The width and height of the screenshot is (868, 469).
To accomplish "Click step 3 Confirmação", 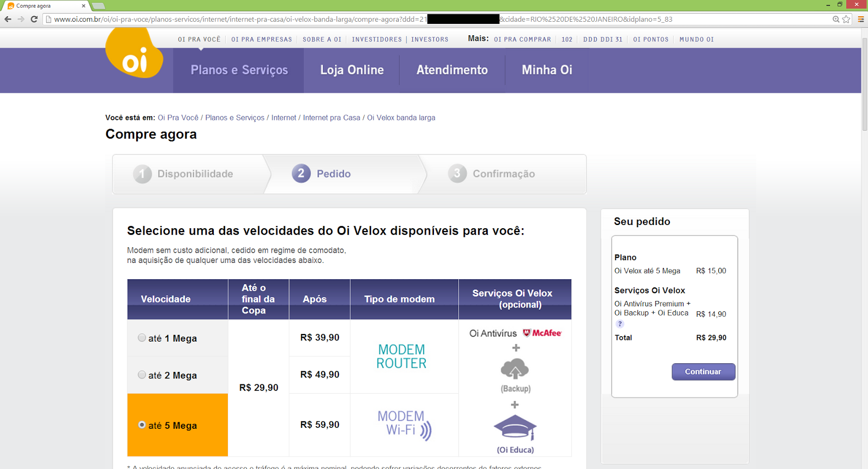I will tap(492, 174).
